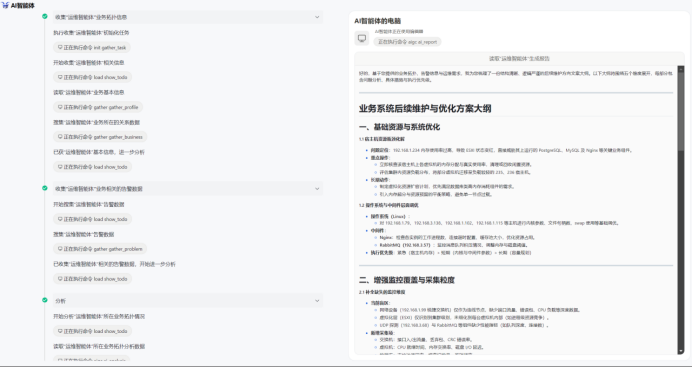Click 已收集相关的告警数据，开始进一步分析 text

[114, 264]
